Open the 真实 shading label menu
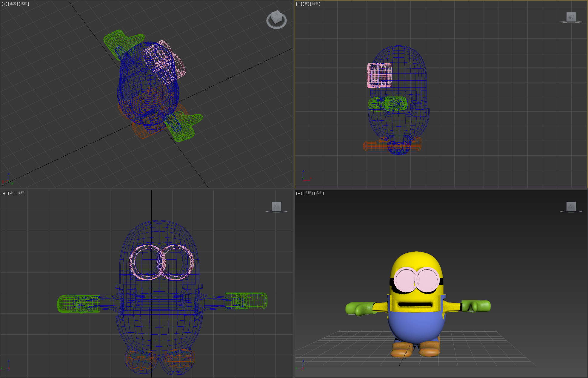 click(x=319, y=193)
